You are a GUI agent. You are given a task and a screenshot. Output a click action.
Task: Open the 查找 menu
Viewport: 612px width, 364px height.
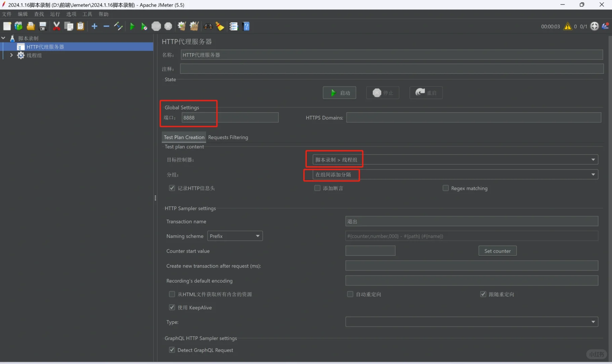39,14
